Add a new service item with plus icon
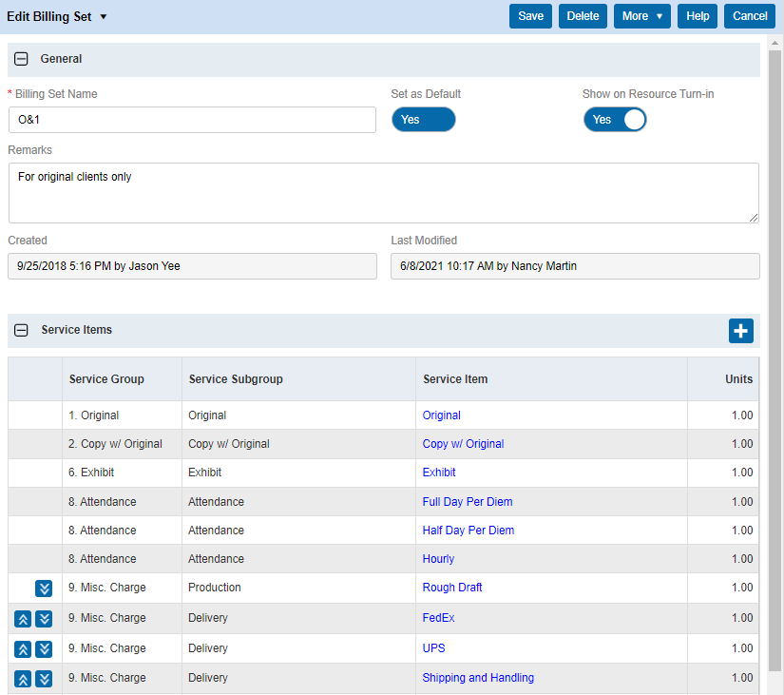 [x=740, y=331]
